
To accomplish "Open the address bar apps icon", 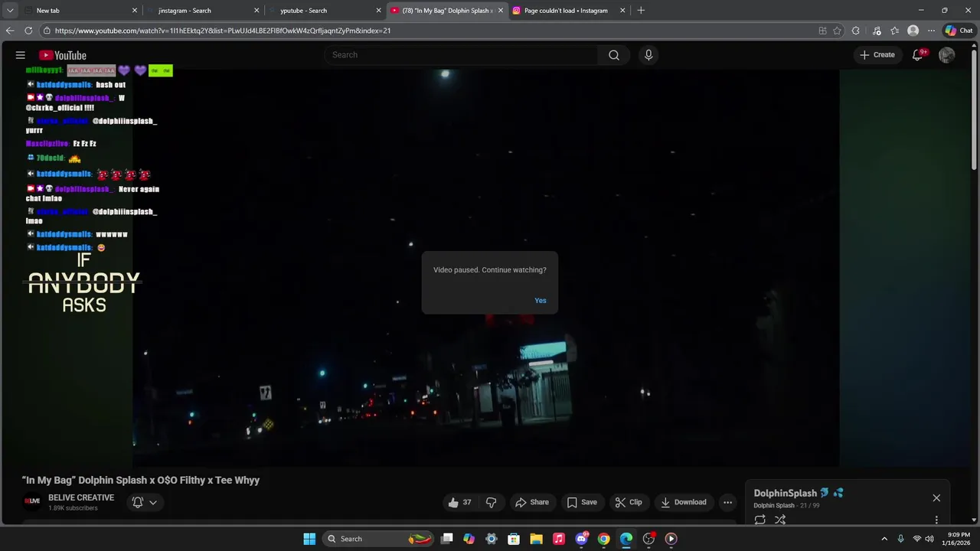I will coord(822,31).
